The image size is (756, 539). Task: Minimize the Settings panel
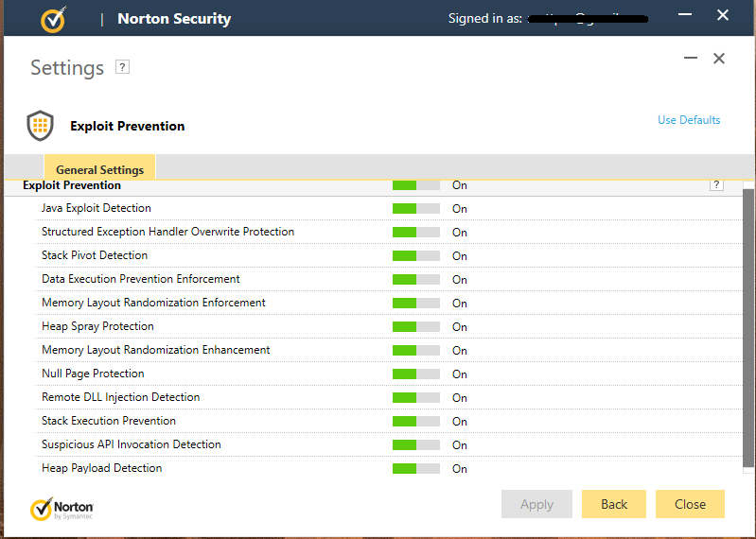coord(691,59)
